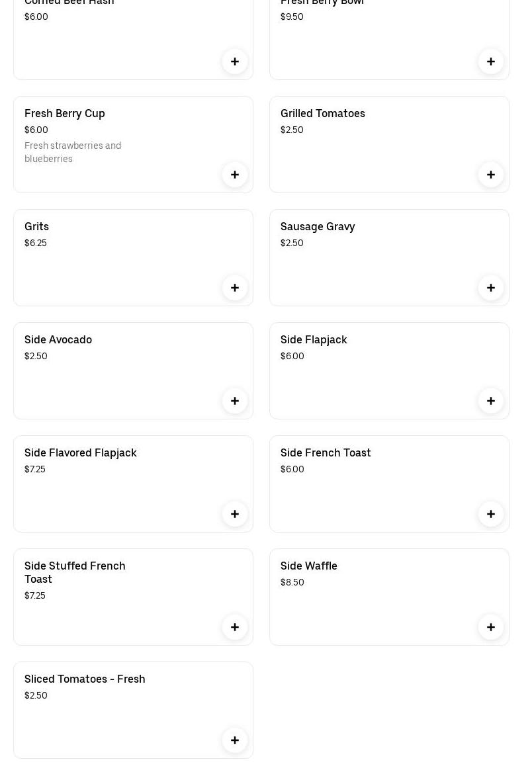This screenshot has height=772, width=532.
Task: Add Corned Beef Hash to order
Action: pyautogui.click(x=235, y=62)
